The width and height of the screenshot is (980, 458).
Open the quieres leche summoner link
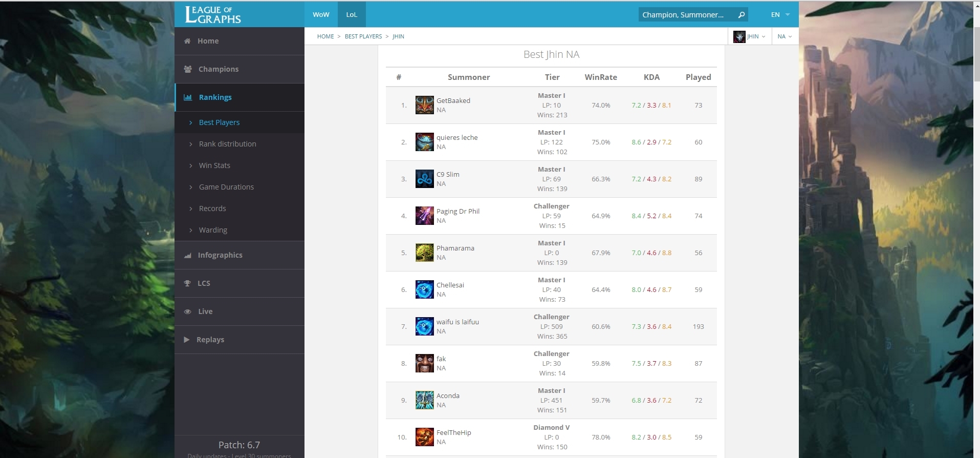point(457,137)
